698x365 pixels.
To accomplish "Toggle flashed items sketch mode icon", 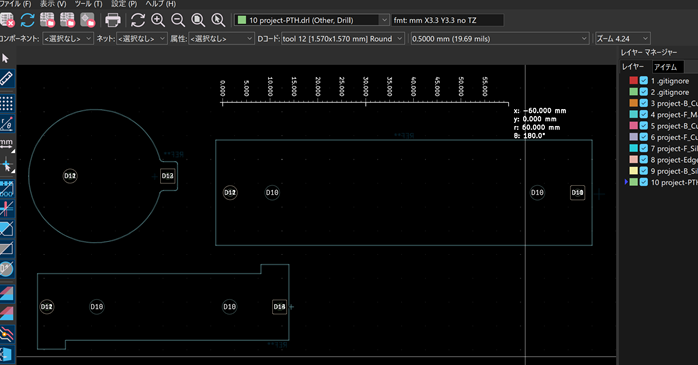I will [6, 189].
